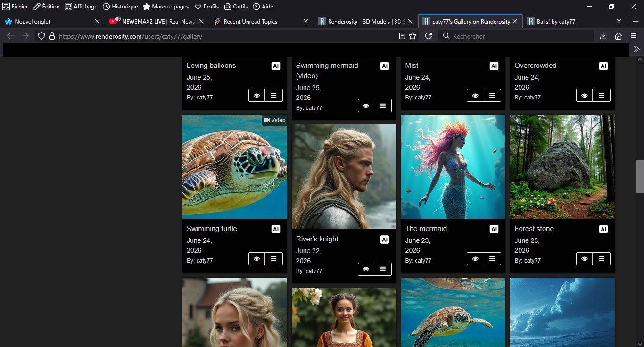Click the AI badge on The mermaid
The height and width of the screenshot is (347, 644).
tap(494, 229)
